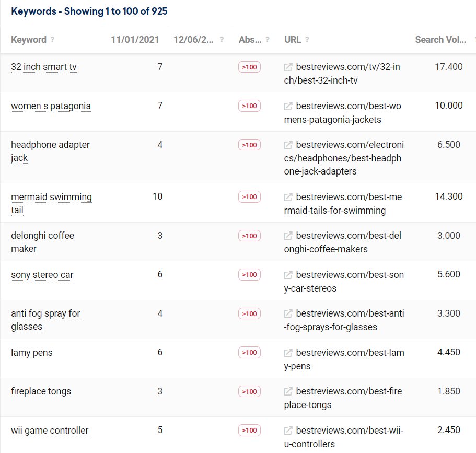
Task: Open external link icon for anti-fog-sprays URL
Action: [288, 313]
